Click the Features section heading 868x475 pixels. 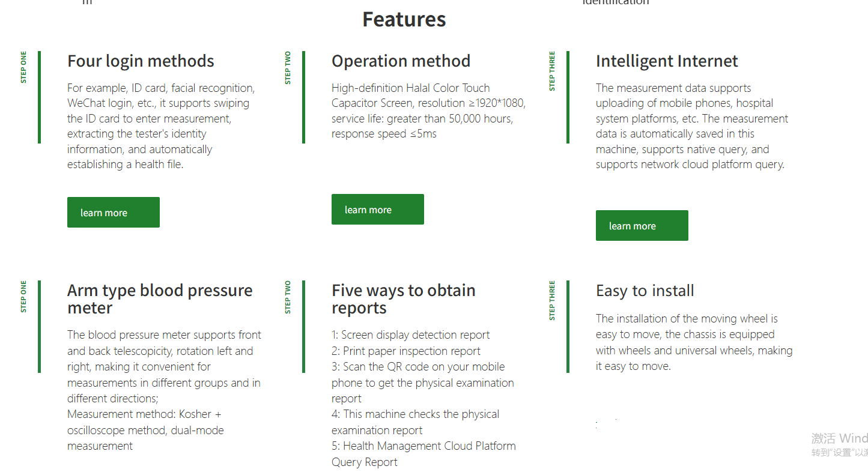(404, 20)
